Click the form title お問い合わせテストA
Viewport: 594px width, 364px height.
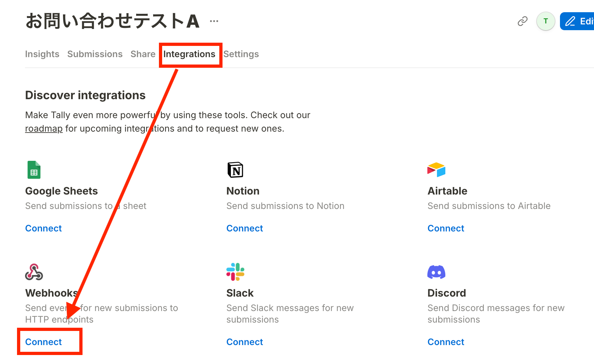(x=112, y=21)
